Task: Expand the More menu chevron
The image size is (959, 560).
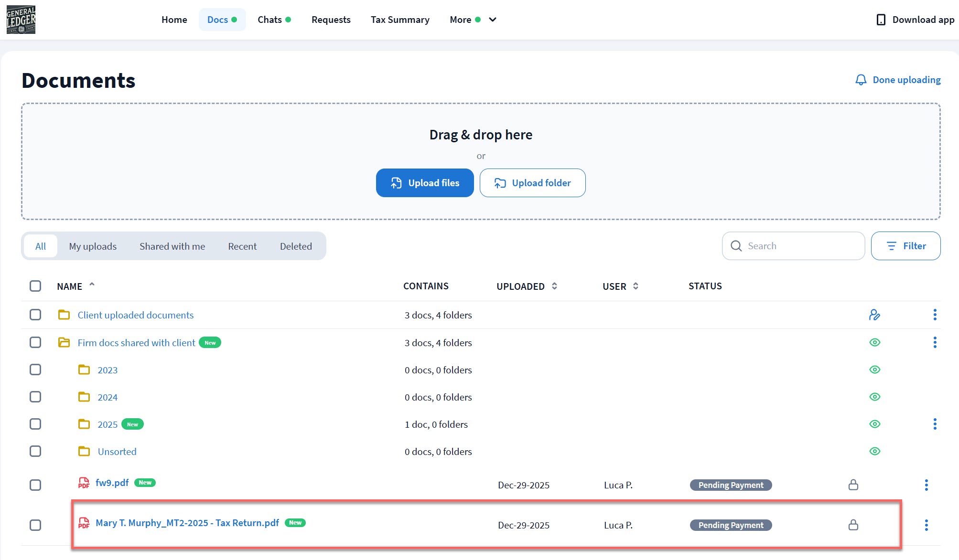Action: [x=493, y=20]
